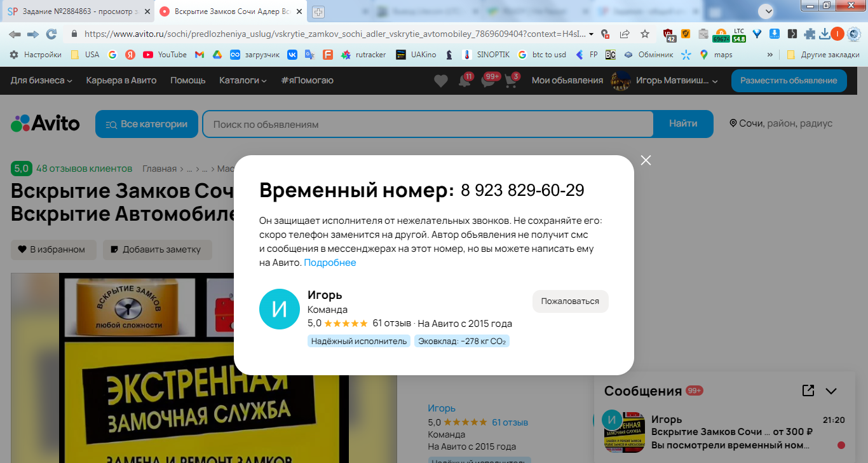Open LTC price extension 54.8

click(738, 35)
